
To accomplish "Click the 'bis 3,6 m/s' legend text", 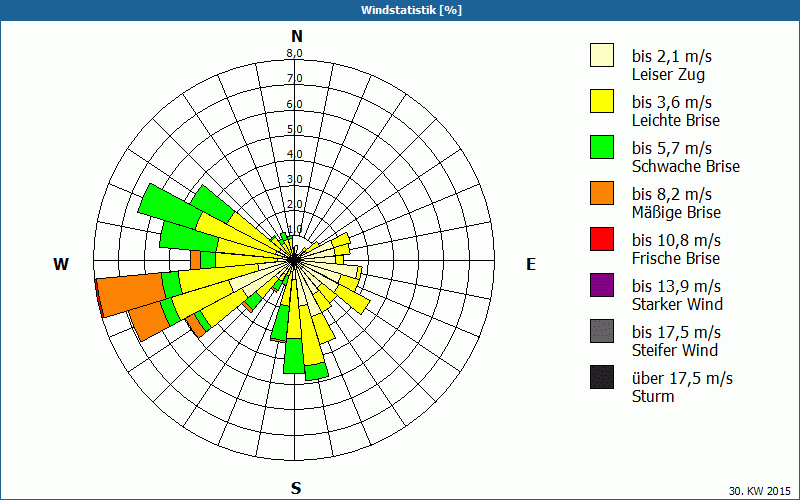I will tap(672, 102).
